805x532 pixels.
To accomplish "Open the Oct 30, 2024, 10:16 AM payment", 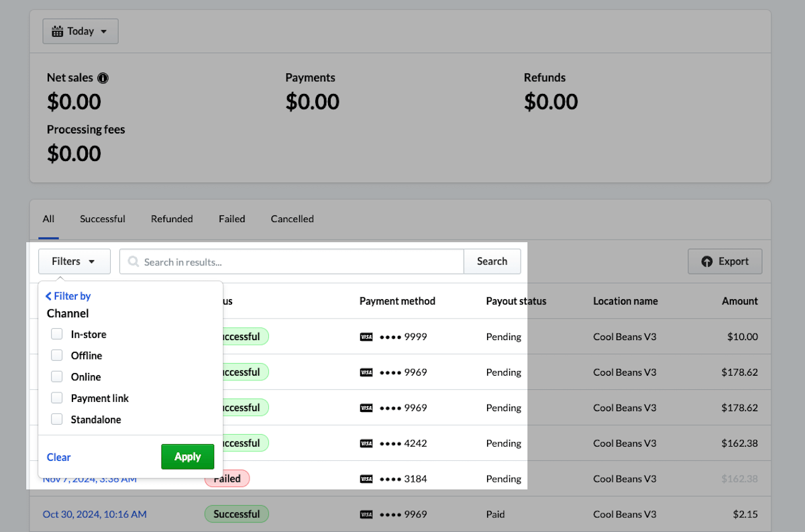I will point(95,515).
